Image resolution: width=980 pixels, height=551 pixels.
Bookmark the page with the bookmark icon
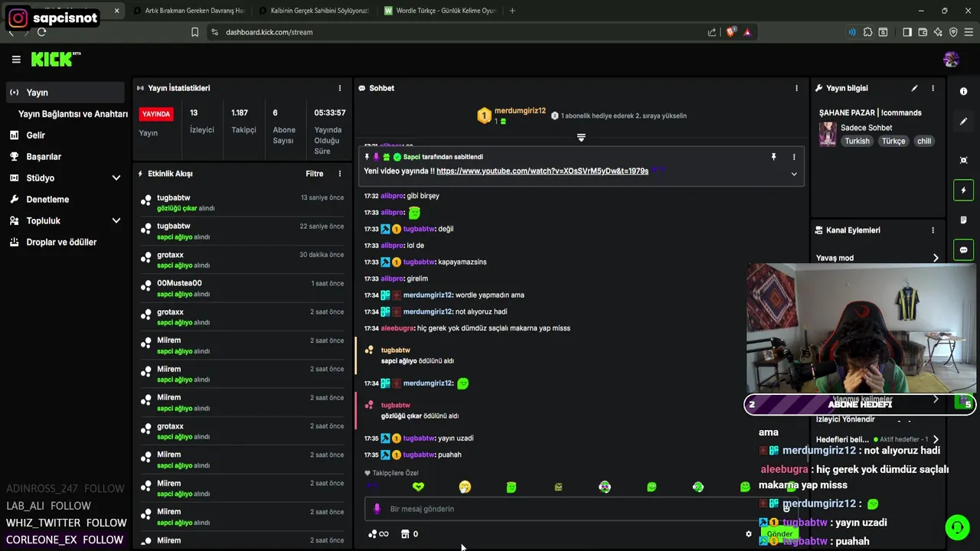tap(194, 32)
